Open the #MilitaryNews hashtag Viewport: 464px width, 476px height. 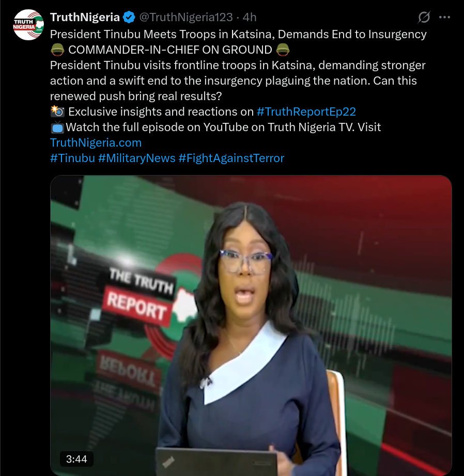pos(137,158)
